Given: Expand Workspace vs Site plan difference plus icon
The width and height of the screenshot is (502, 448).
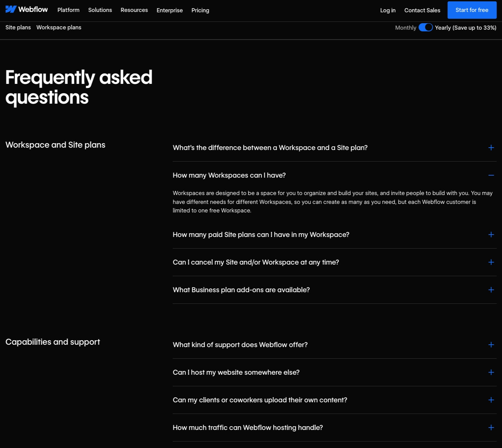Looking at the screenshot, I should (x=491, y=148).
